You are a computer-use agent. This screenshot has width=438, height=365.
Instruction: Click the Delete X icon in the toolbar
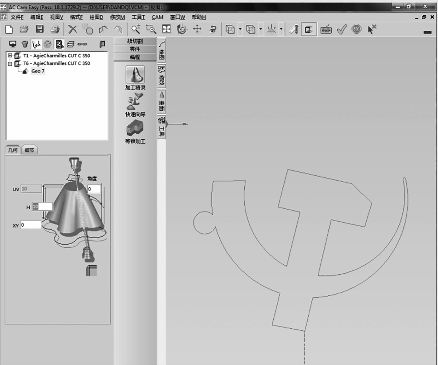pyautogui.click(x=72, y=29)
